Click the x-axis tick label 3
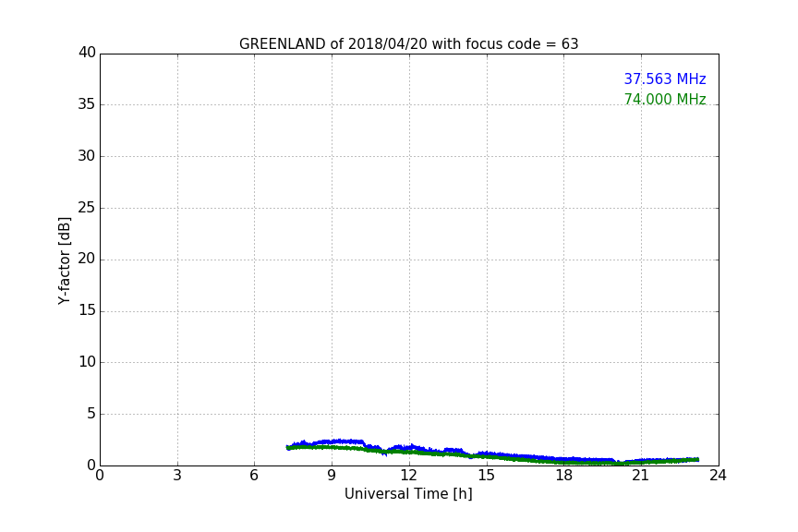Viewport: 798px width, 532px height. pos(177,476)
